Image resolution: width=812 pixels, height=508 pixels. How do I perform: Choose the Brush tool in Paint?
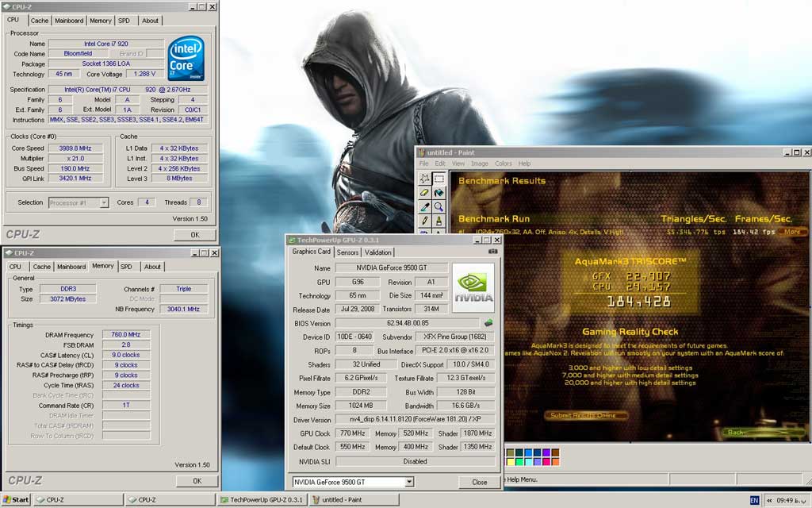(x=439, y=221)
